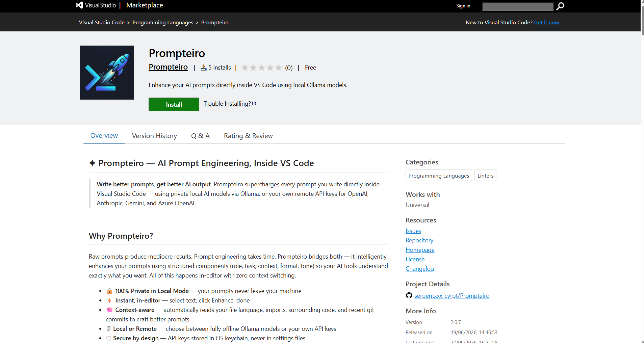Click the Get it now link
This screenshot has height=343, width=644.
pyautogui.click(x=547, y=22)
